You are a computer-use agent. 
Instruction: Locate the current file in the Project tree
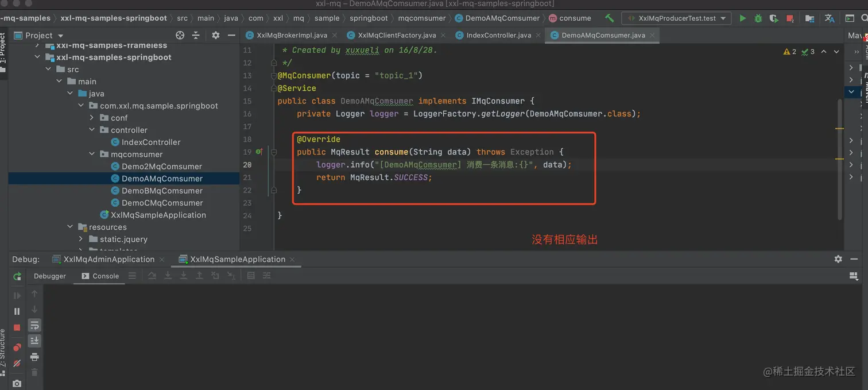point(180,35)
